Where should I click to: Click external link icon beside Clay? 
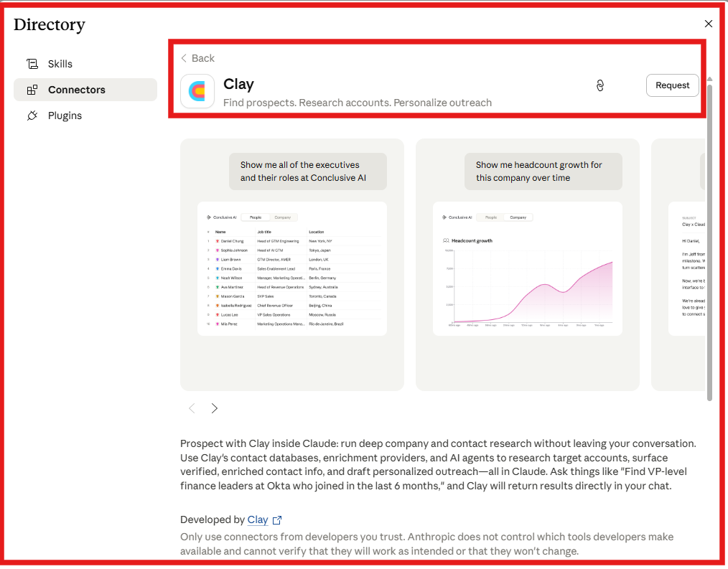pyautogui.click(x=277, y=520)
